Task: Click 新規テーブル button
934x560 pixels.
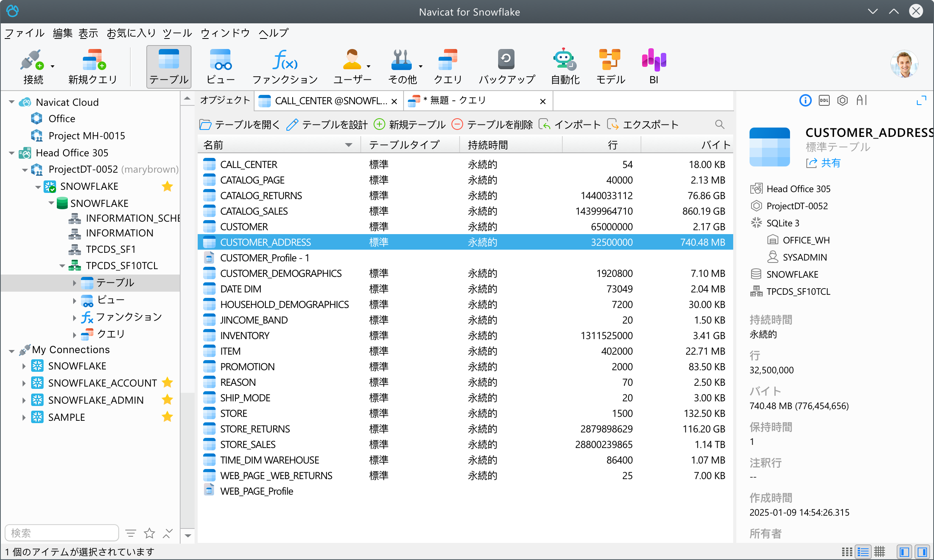Action: pos(409,124)
